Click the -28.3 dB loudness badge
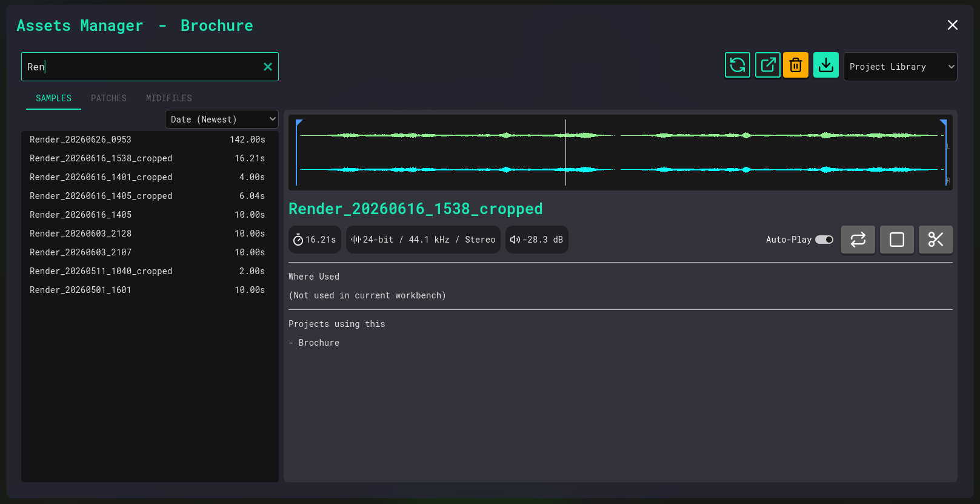 (x=537, y=240)
